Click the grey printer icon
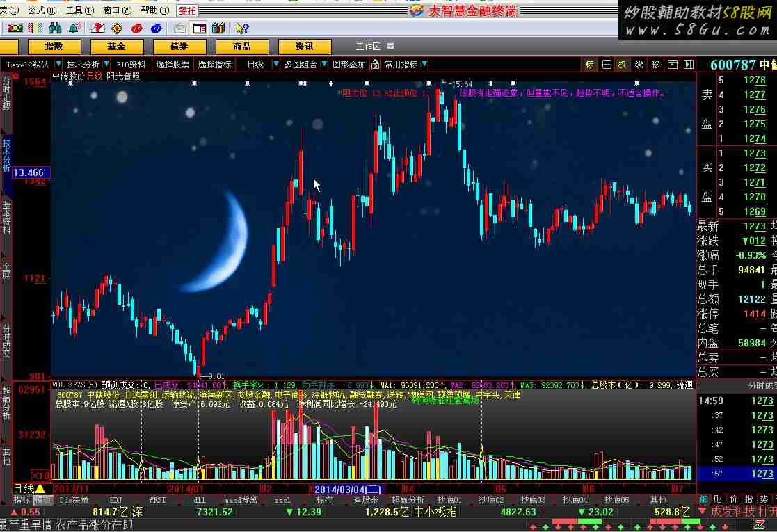This screenshot has width=777, height=532. coord(179,29)
